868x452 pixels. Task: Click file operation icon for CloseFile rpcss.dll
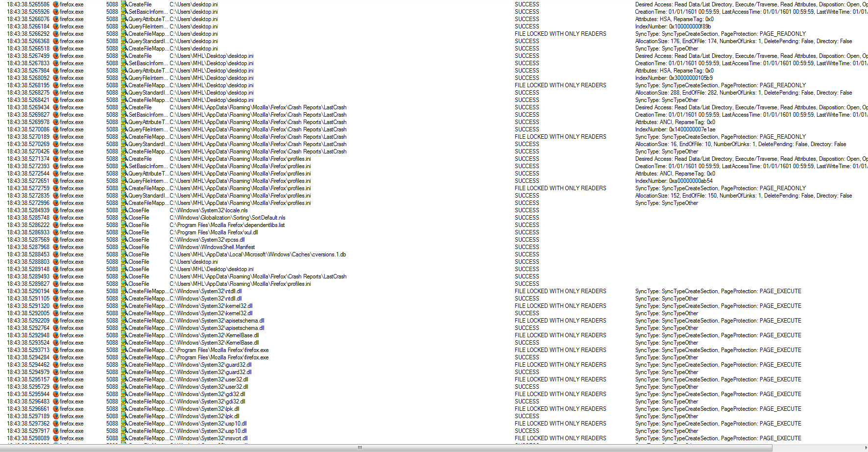(x=124, y=240)
